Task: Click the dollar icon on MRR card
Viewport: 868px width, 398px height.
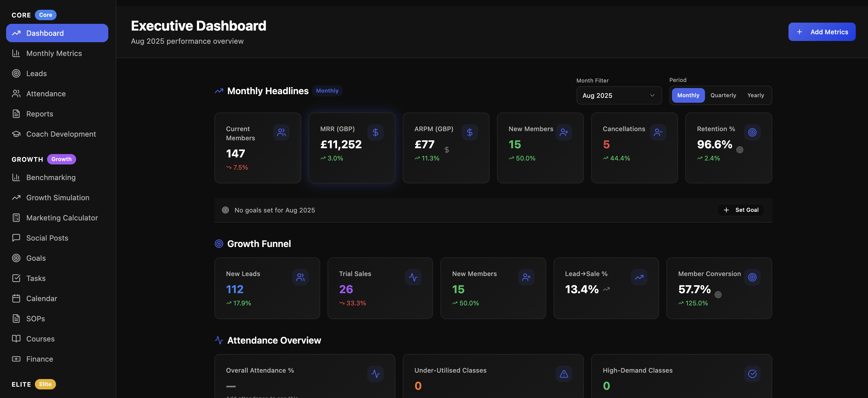Action: coord(375,132)
